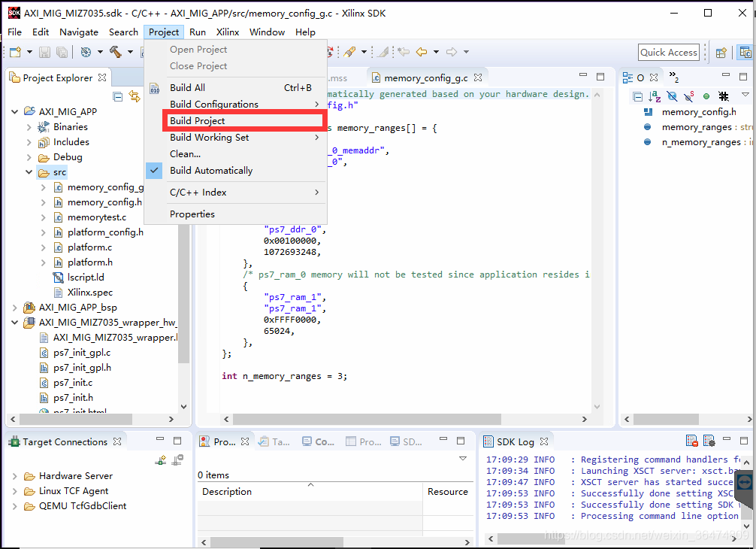756x549 pixels.
Task: Select Build Project from menu
Action: coord(198,121)
